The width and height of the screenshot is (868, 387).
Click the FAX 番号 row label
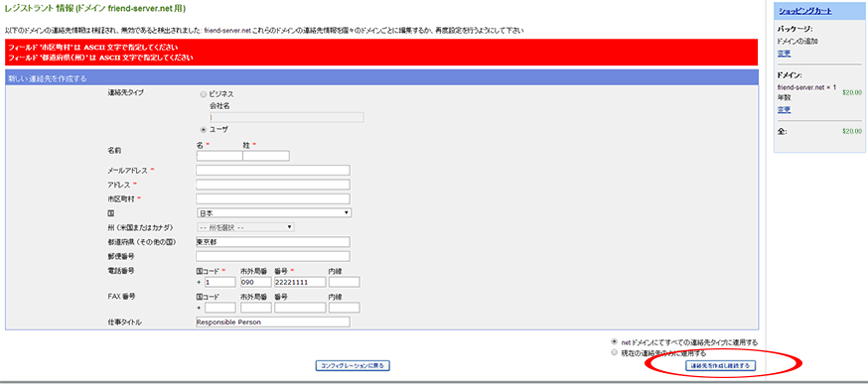[121, 297]
